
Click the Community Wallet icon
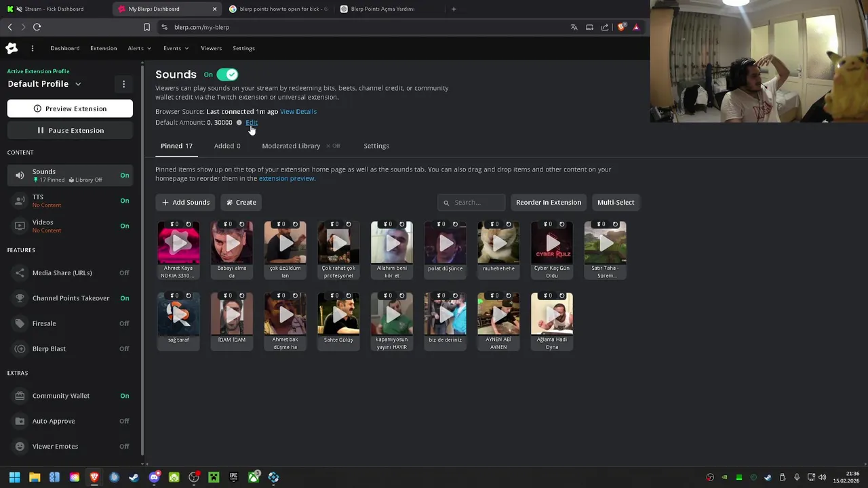pyautogui.click(x=20, y=396)
